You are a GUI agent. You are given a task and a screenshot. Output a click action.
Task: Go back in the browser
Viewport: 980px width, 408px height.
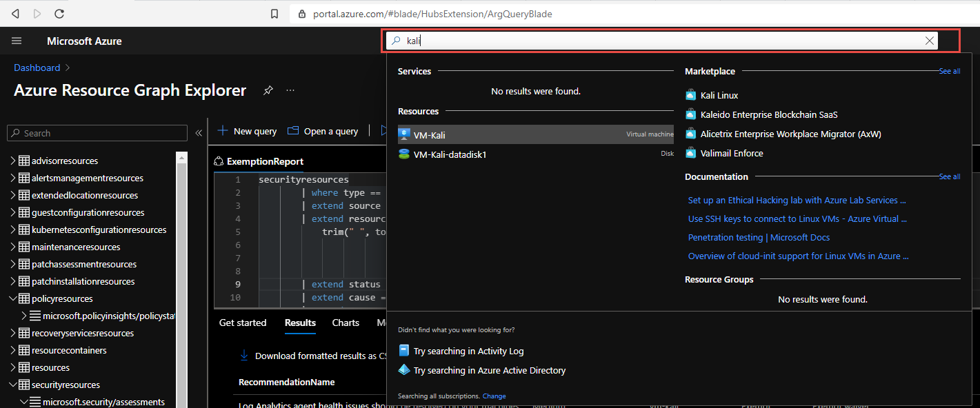(x=16, y=13)
